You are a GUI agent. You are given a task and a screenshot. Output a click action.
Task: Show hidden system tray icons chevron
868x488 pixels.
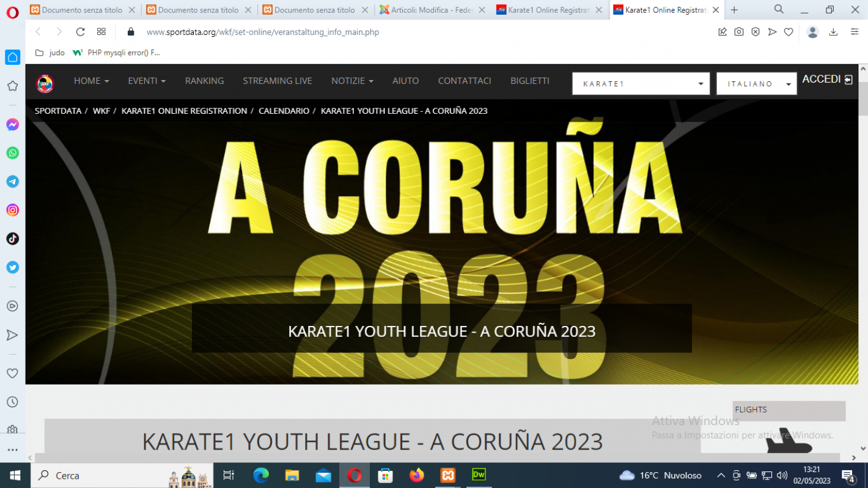[x=721, y=475]
